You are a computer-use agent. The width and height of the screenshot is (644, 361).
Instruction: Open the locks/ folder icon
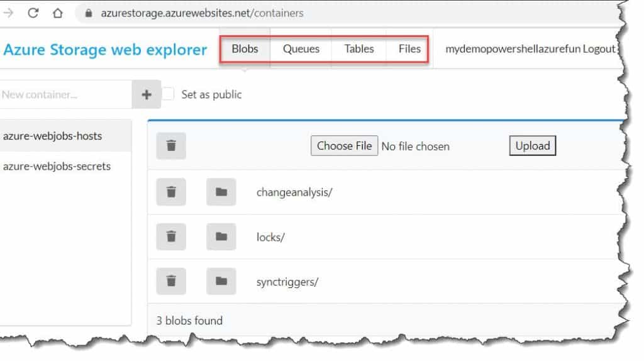(x=221, y=236)
